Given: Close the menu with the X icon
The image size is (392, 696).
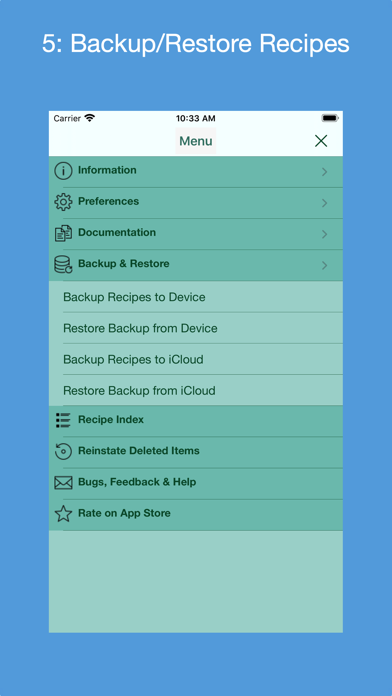Looking at the screenshot, I should point(321,141).
